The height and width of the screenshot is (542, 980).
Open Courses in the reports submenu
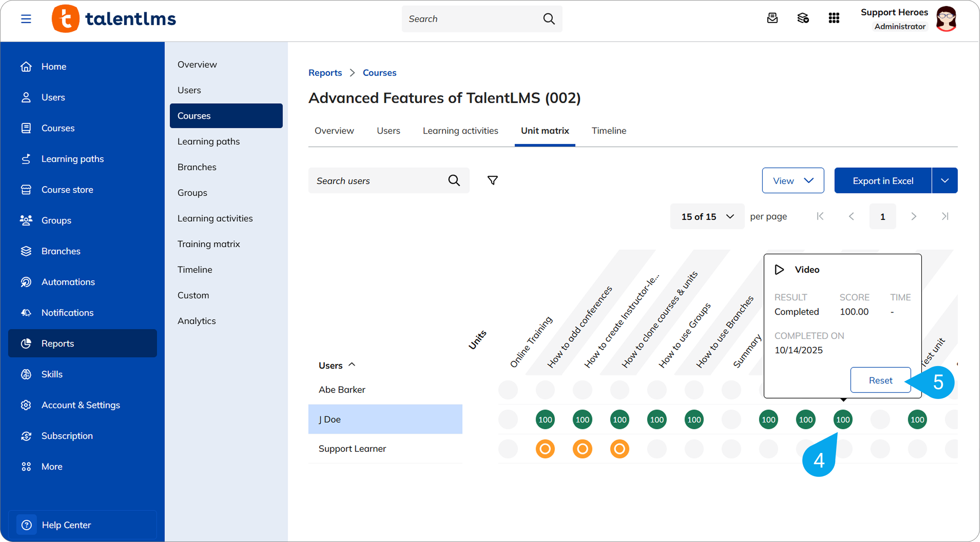(226, 116)
